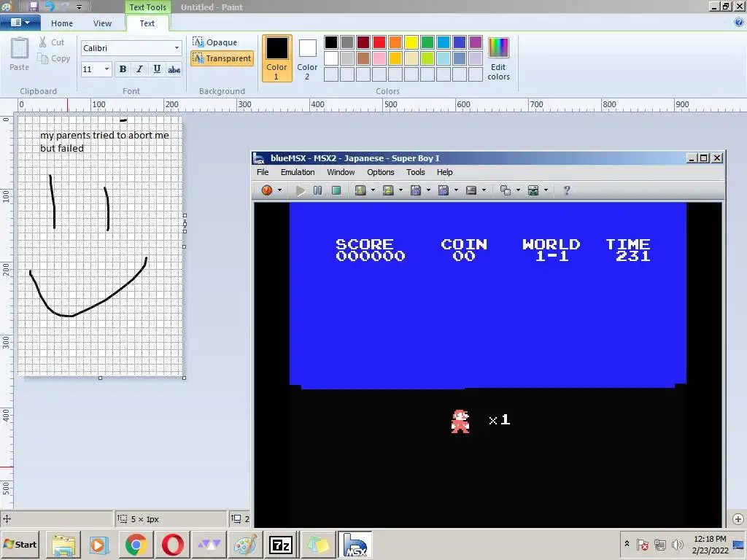Switch to the View ribbon tab
Viewport: 747px width, 560px height.
click(x=102, y=23)
